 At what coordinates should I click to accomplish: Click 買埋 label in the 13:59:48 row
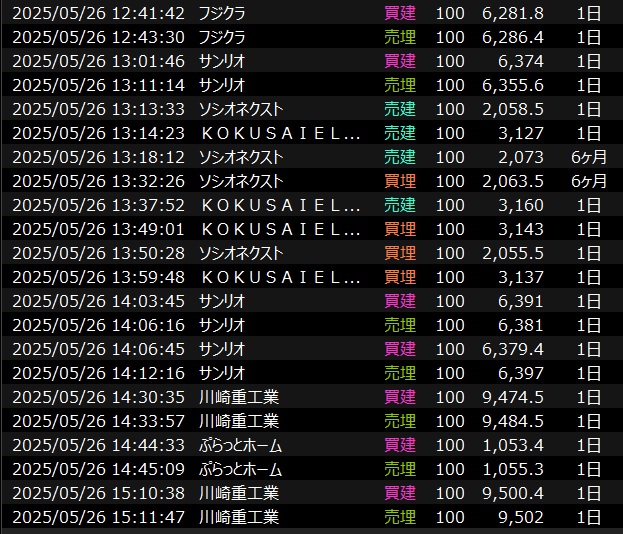[x=400, y=277]
